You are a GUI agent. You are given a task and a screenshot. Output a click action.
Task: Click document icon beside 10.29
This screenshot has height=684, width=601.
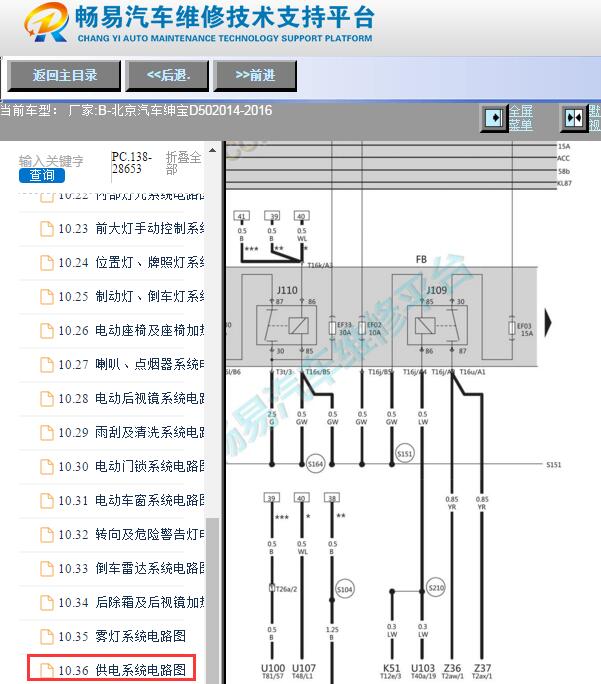tap(47, 433)
